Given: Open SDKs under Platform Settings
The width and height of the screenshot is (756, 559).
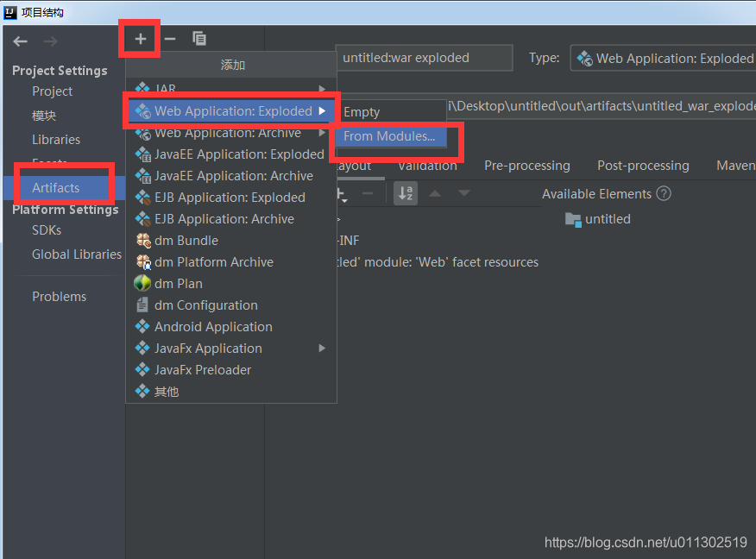Looking at the screenshot, I should point(47,230).
